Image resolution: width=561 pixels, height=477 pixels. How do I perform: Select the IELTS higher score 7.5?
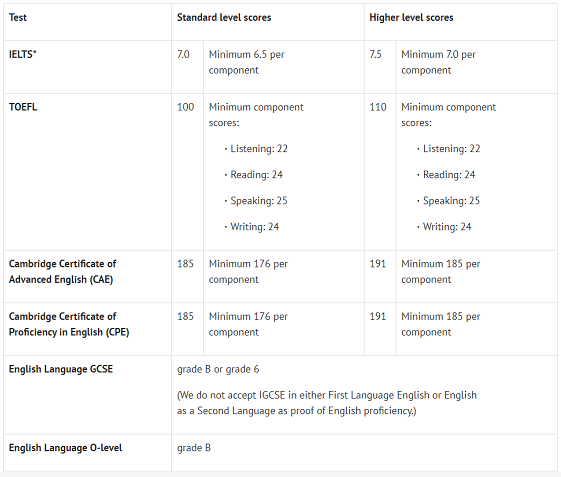pos(375,54)
